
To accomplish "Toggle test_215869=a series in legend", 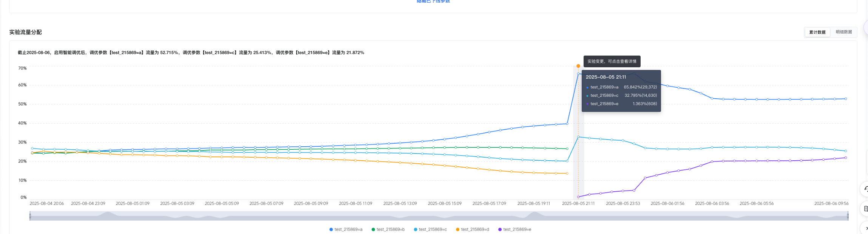I will pos(346,229).
